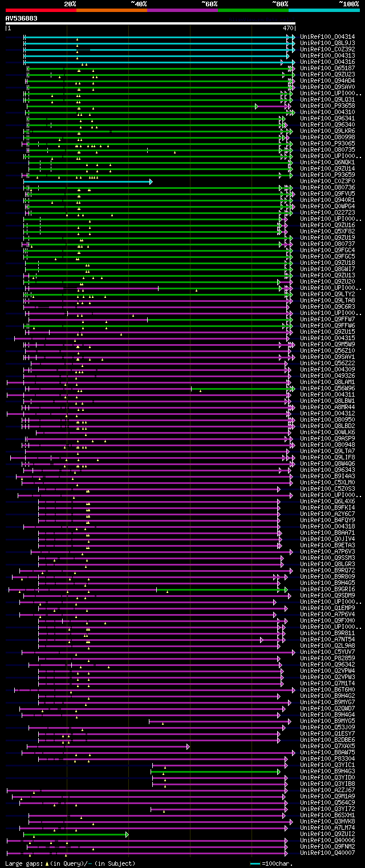Open the UniRef100_A8MR44 entry
365x868 pixels.
coord(328,407)
